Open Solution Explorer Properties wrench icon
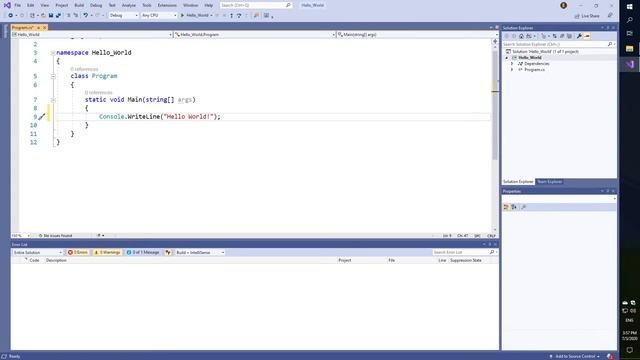The width and height of the screenshot is (640, 360). (x=579, y=36)
